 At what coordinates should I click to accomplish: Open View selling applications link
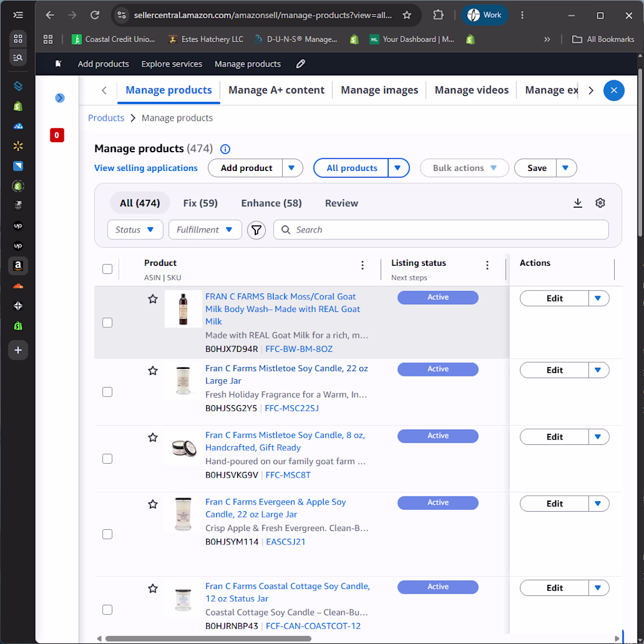pos(146,168)
